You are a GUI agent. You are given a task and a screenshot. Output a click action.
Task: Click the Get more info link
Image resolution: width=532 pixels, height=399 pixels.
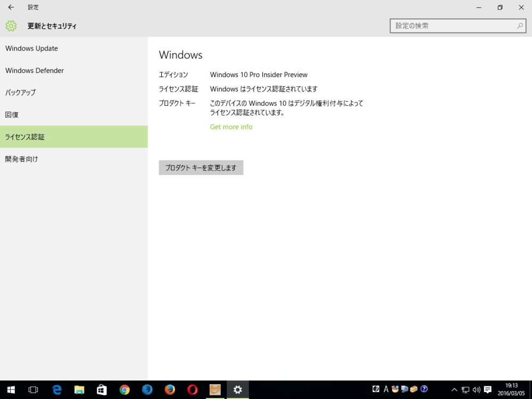(231, 127)
